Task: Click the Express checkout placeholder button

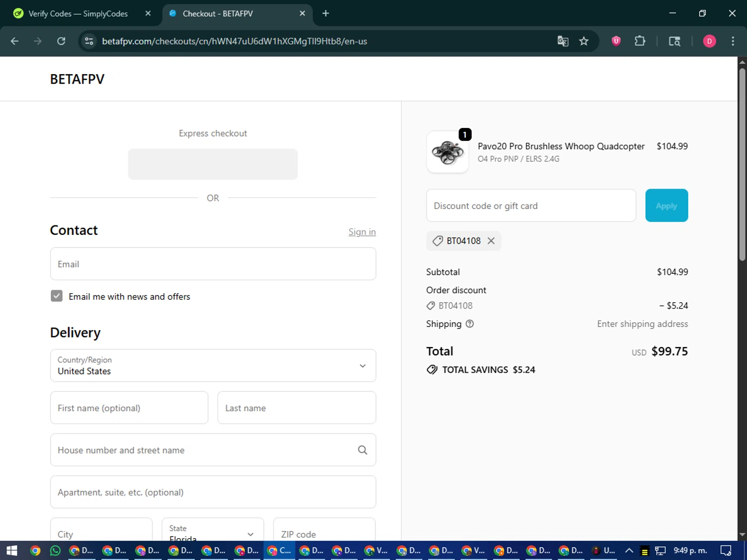Action: click(x=213, y=164)
